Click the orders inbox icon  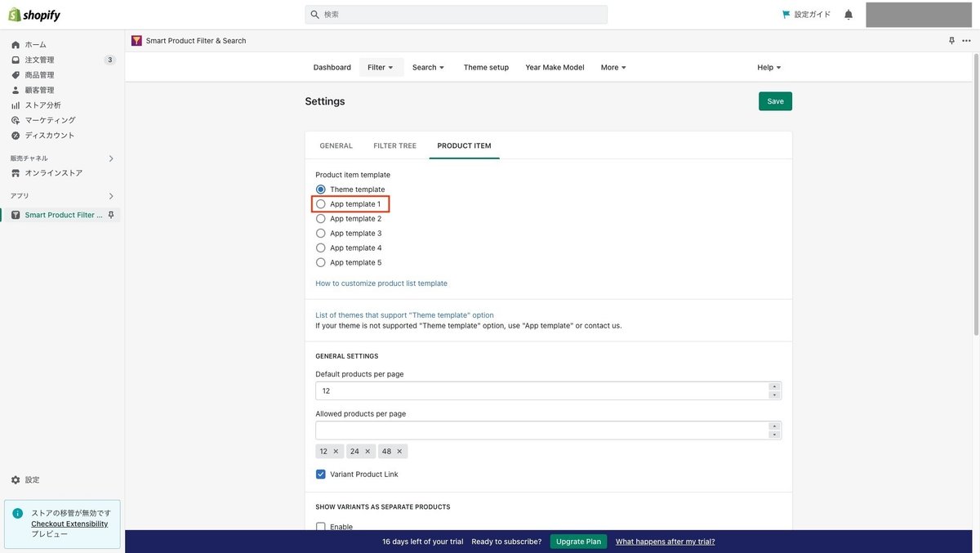(x=16, y=60)
